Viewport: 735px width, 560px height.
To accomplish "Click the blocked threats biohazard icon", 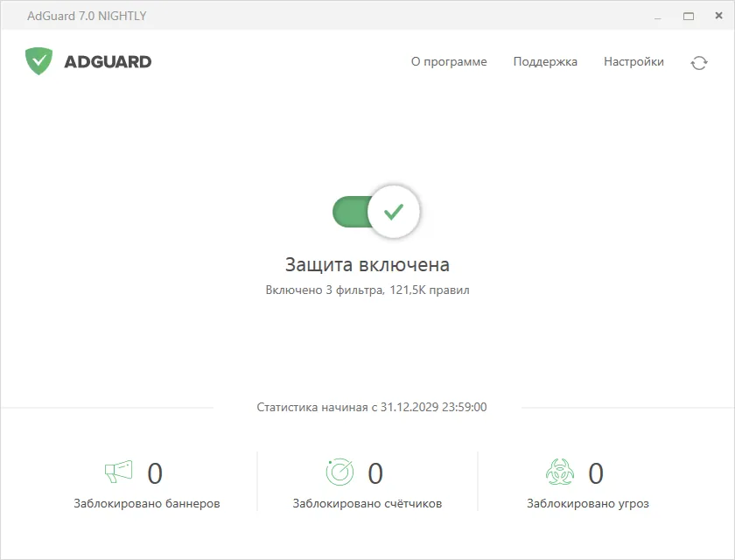I will 560,472.
